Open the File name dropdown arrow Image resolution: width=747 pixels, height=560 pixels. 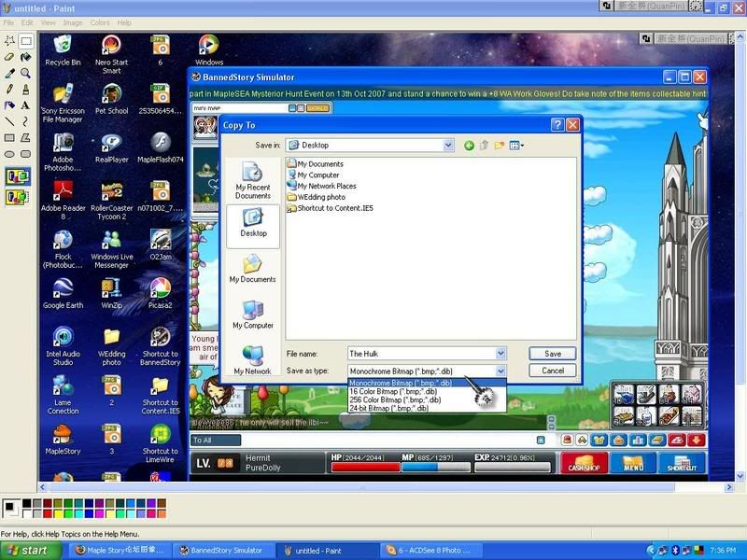500,354
